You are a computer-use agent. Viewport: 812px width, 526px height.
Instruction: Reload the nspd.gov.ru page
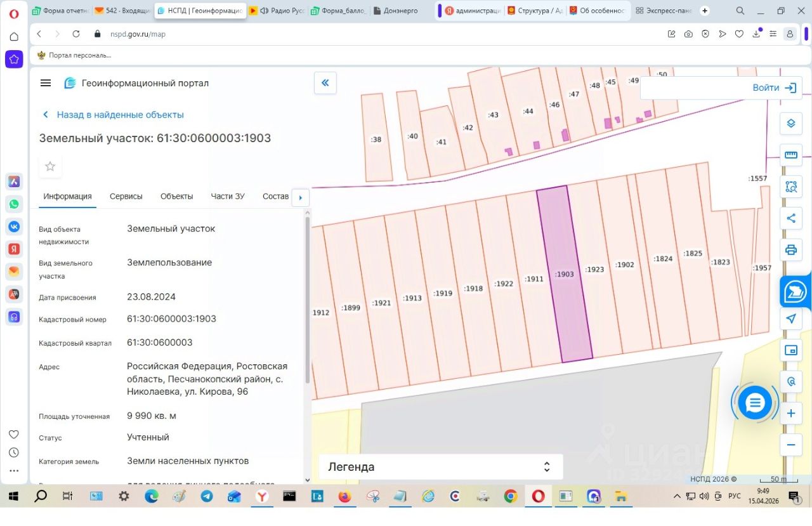[76, 34]
